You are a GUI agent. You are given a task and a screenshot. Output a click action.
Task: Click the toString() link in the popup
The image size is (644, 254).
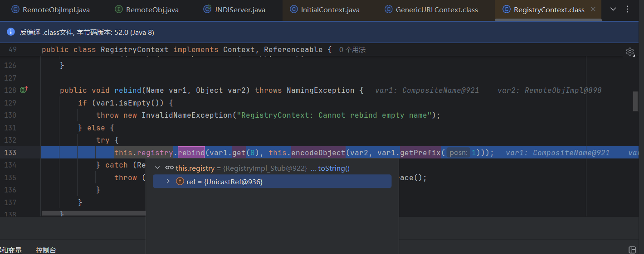pyautogui.click(x=333, y=168)
